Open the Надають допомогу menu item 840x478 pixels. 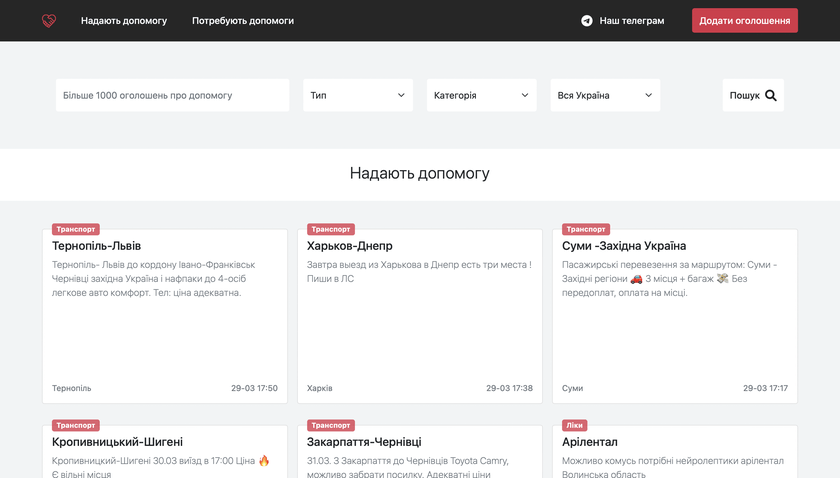[x=124, y=21]
